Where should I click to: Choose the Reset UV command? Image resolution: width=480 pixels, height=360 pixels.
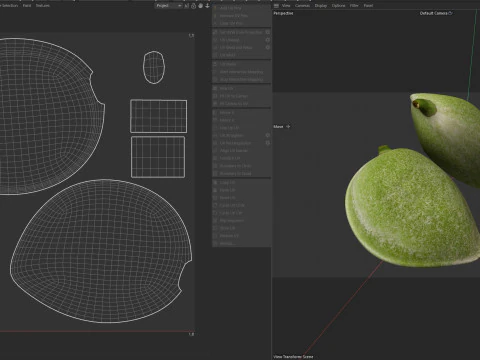click(x=242, y=198)
